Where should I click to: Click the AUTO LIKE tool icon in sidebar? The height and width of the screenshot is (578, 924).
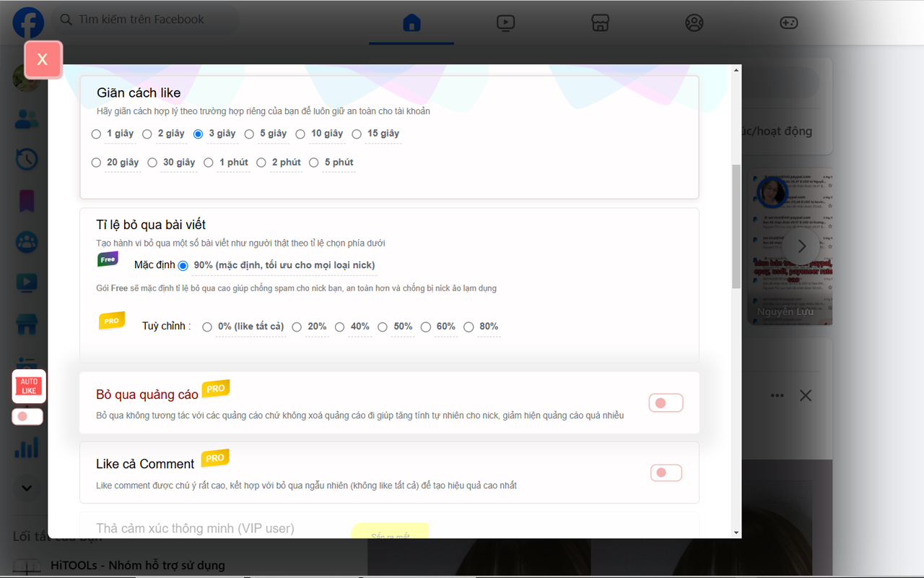click(x=28, y=386)
